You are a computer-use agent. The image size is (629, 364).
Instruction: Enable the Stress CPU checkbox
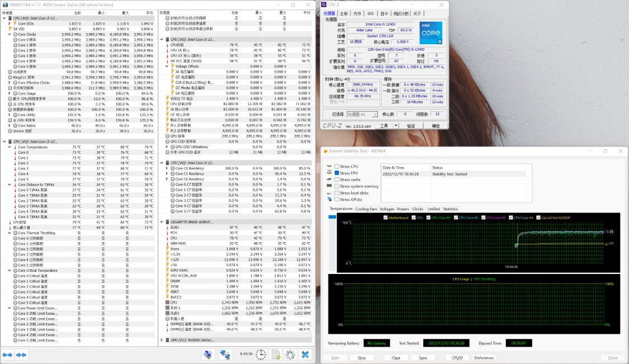(337, 167)
